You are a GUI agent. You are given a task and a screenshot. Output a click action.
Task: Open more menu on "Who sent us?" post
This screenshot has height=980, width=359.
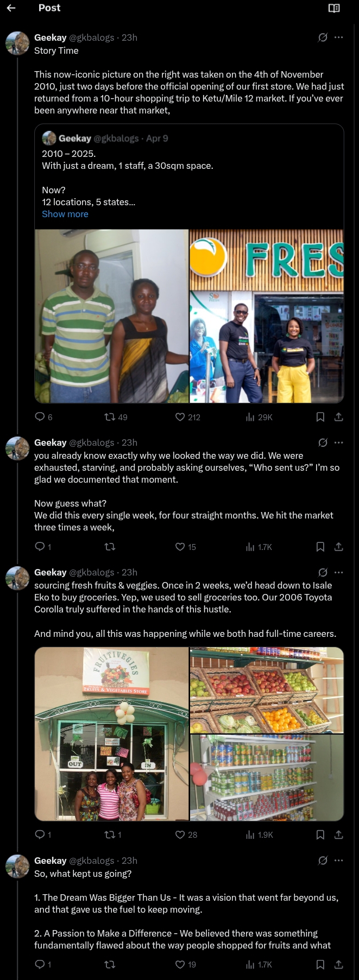coord(339,442)
